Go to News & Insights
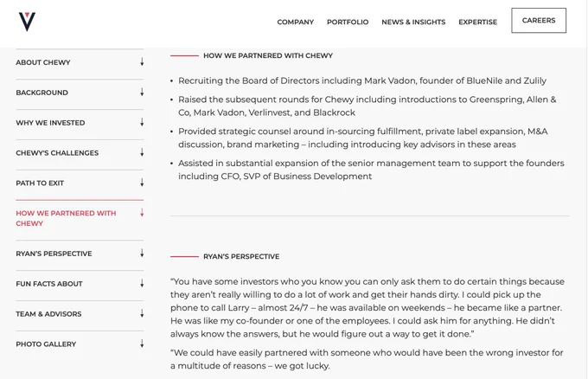 413,22
